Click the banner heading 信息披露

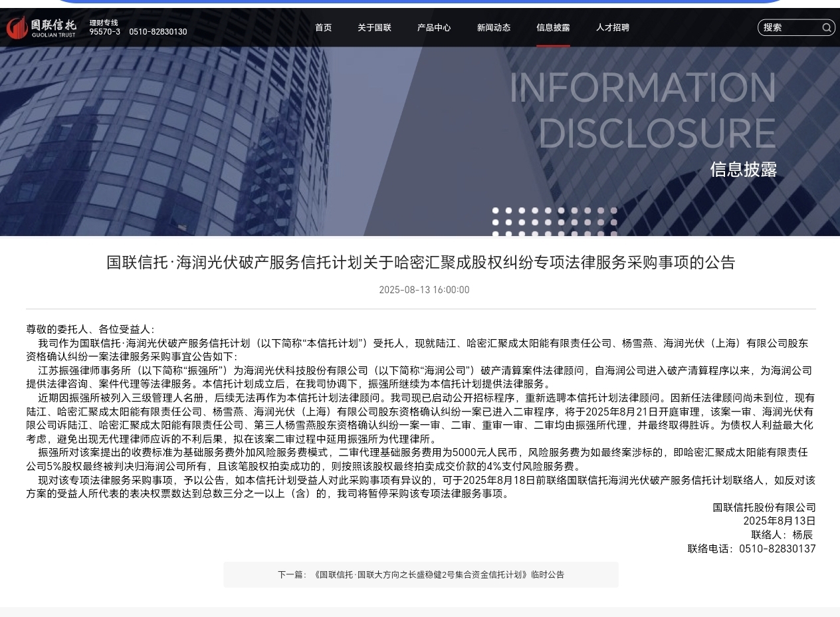point(743,170)
